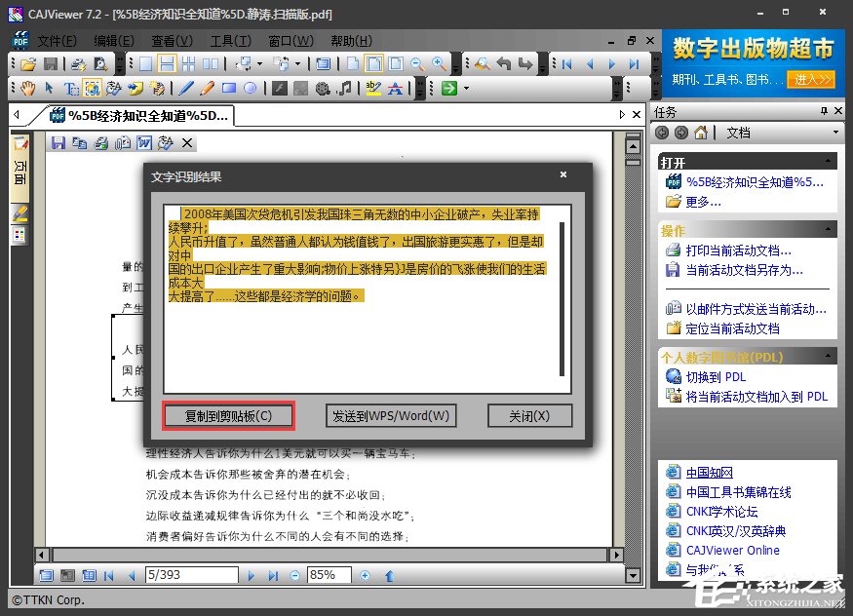
Task: Click the purple save icon in document toolbar
Action: click(58, 143)
